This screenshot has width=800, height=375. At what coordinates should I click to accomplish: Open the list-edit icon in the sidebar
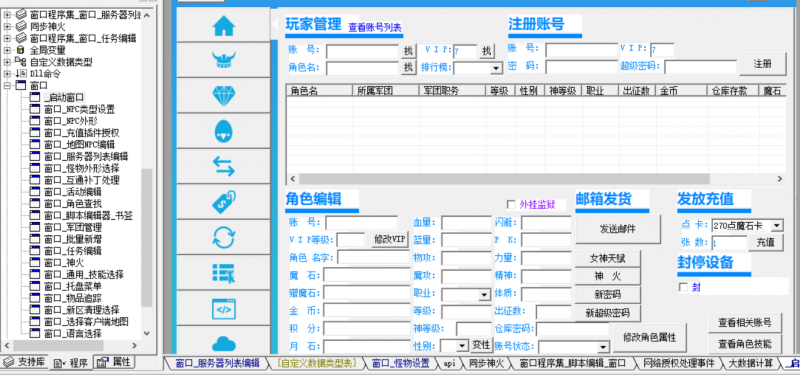click(224, 273)
